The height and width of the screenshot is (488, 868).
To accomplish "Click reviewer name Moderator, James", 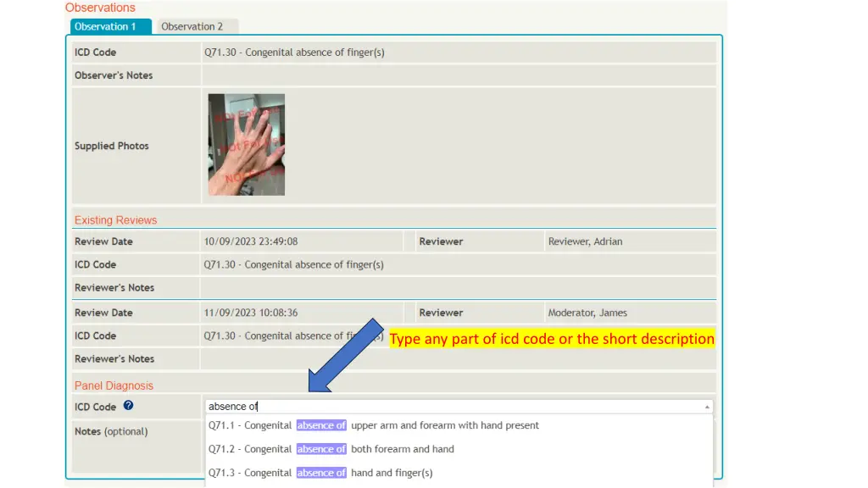I will pos(587,313).
